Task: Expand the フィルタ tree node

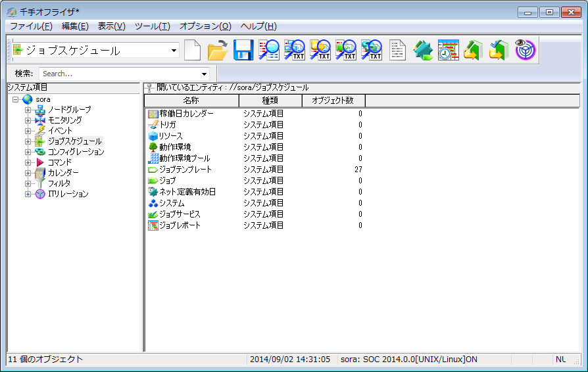Action: 28,183
